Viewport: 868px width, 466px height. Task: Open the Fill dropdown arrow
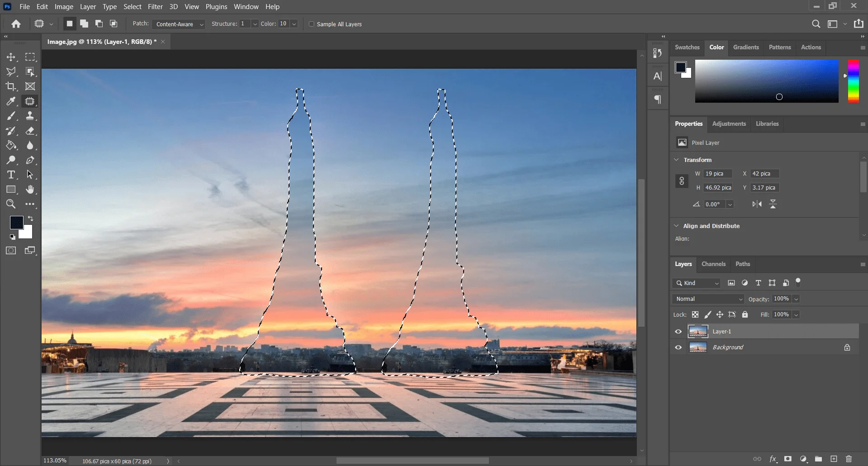(x=796, y=314)
